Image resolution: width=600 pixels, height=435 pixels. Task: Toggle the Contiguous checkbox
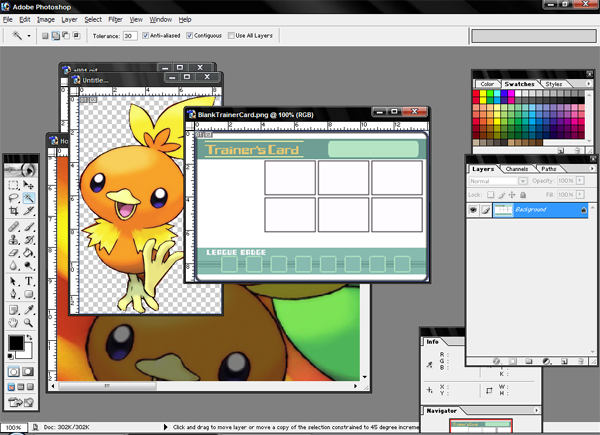click(189, 36)
